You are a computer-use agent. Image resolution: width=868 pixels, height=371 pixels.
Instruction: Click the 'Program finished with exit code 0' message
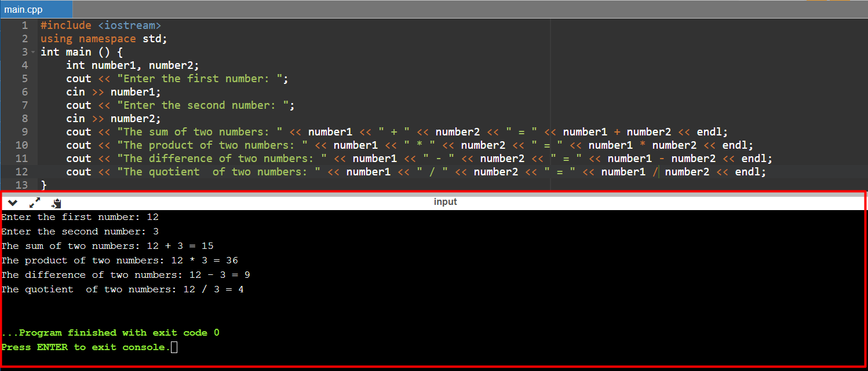[111, 333]
